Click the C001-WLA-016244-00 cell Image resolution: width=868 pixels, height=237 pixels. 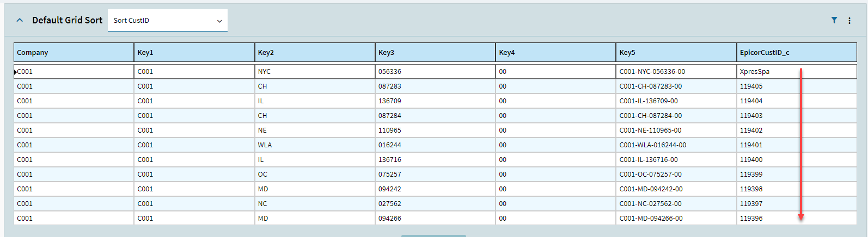point(676,145)
